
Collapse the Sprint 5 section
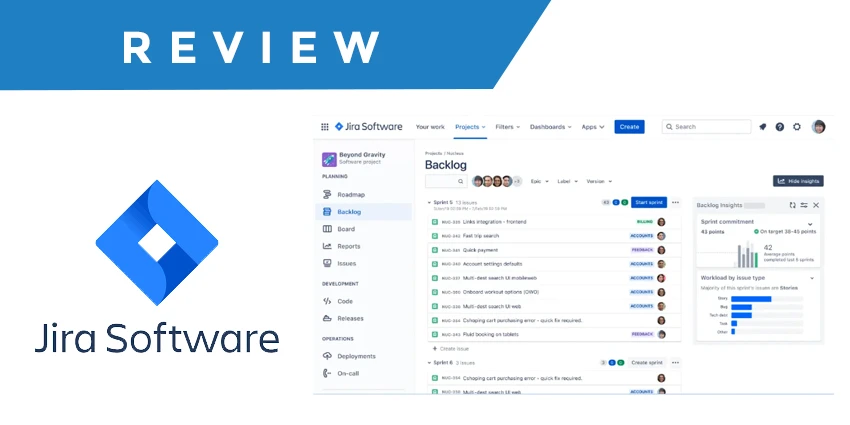click(x=428, y=202)
